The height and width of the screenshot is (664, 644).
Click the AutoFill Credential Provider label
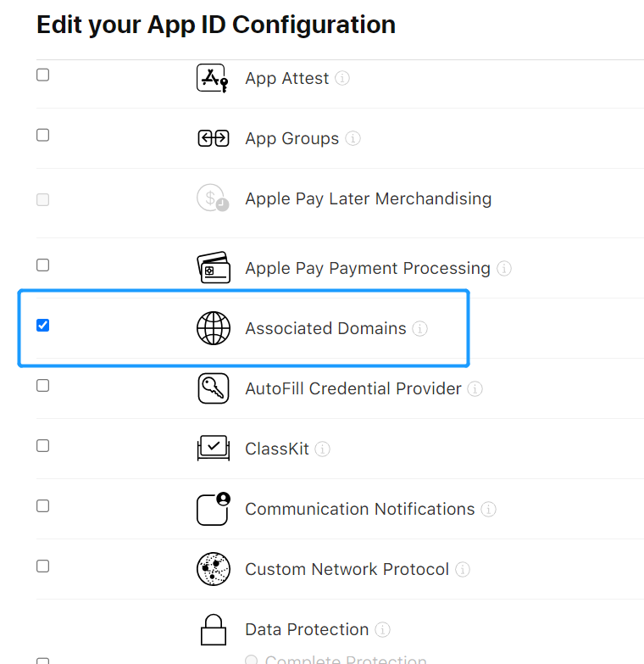click(353, 388)
